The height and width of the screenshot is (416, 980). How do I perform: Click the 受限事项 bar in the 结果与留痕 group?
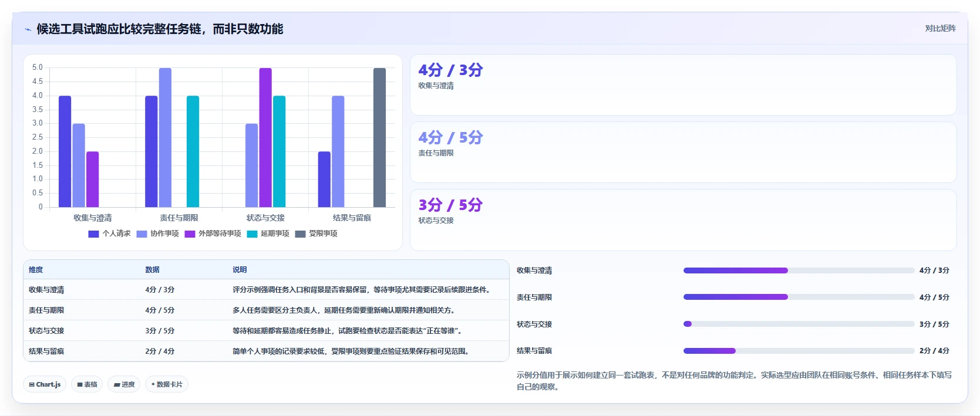click(379, 137)
